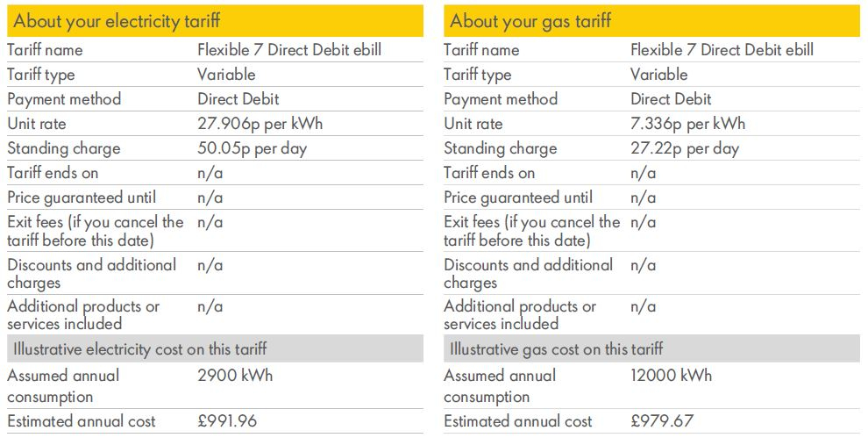Viewport: 868px width, 445px height.
Task: Select the 2900 kWh assumed consumption value
Action: 235,375
